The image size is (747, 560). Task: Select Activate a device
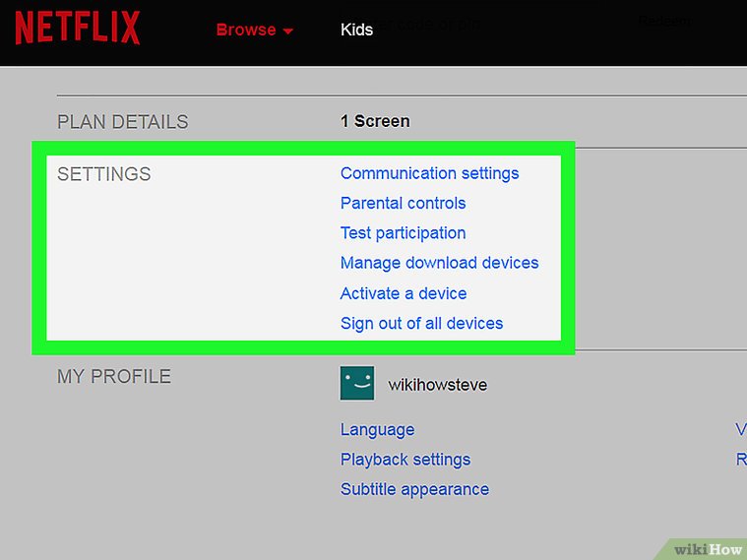[403, 293]
